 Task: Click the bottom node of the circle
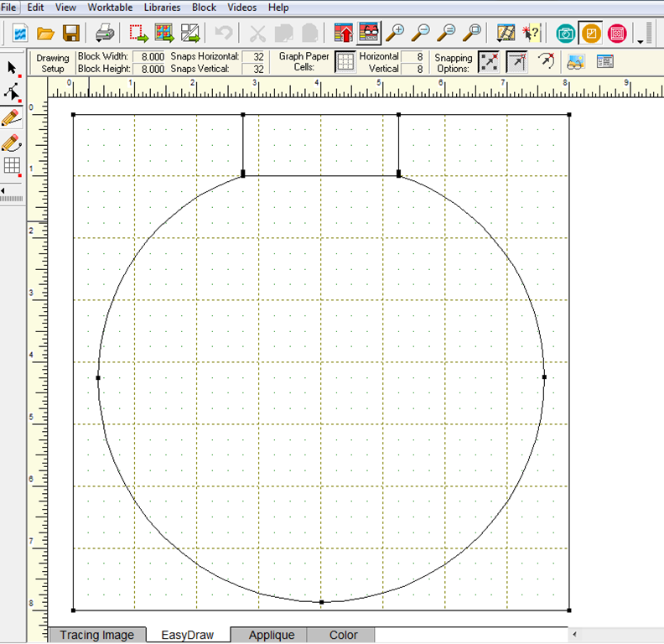pos(321,602)
